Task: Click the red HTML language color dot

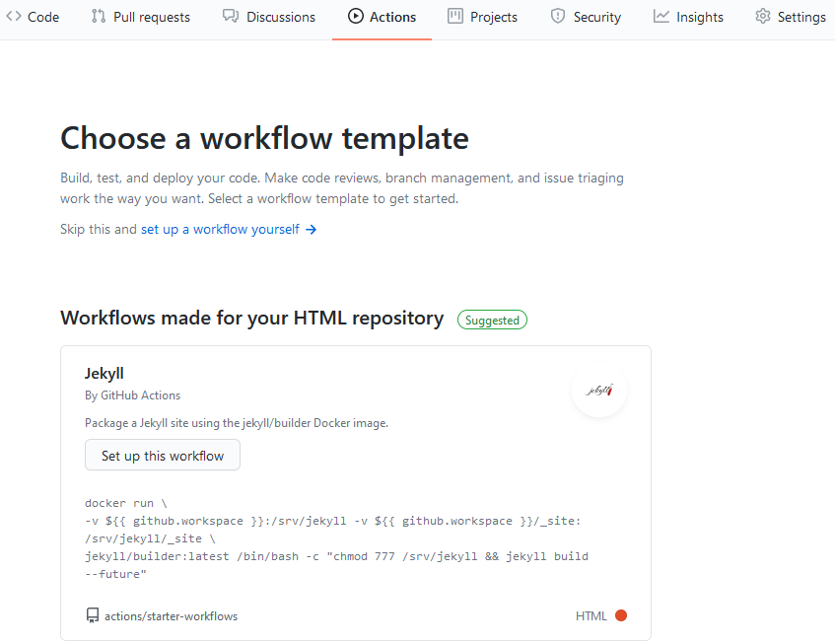Action: point(621,616)
